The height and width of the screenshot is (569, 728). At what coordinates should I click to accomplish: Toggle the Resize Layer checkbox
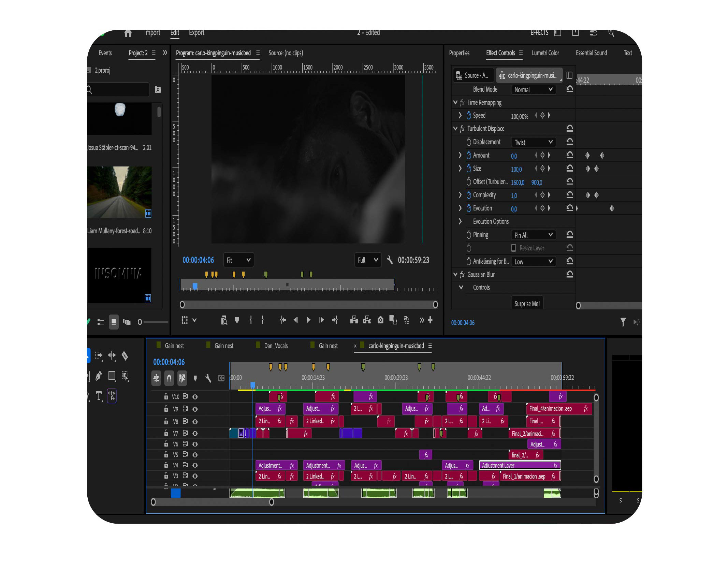pyautogui.click(x=513, y=248)
